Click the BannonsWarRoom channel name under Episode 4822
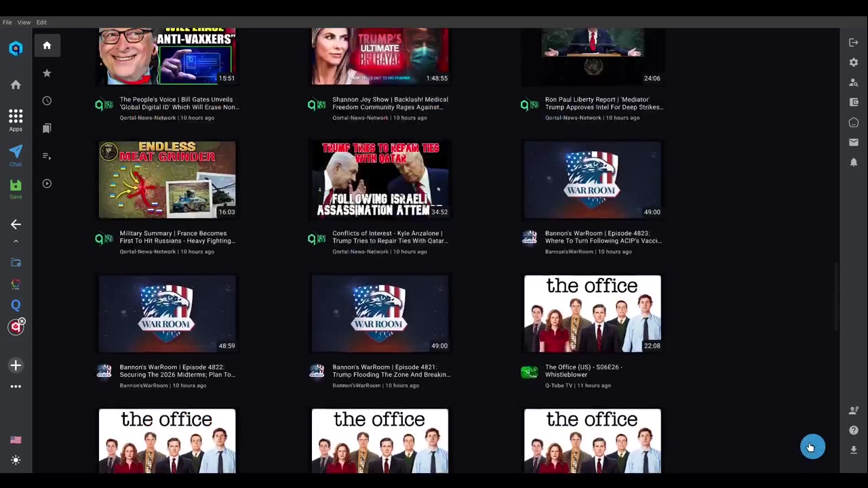 coord(144,386)
